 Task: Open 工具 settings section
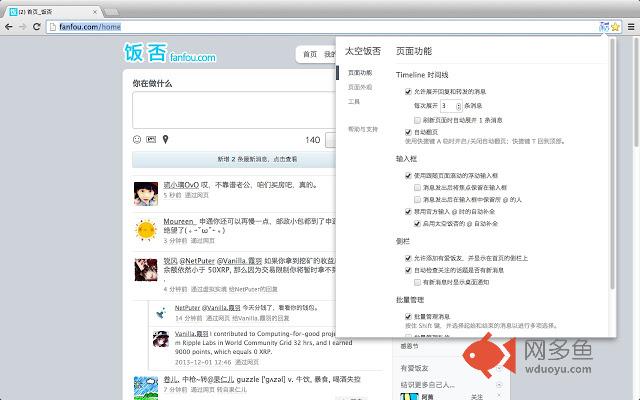coord(354,101)
